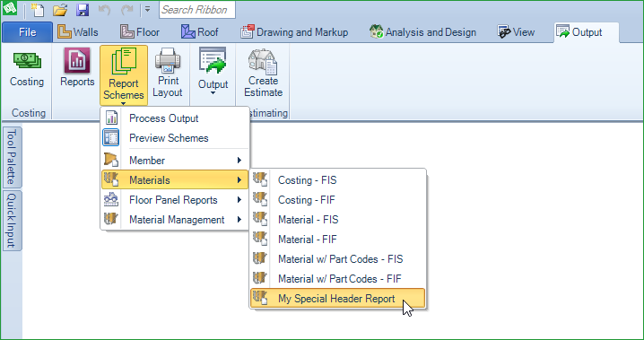Click the Undo arrow icon
Viewport: 644px width, 340px height.
104,10
